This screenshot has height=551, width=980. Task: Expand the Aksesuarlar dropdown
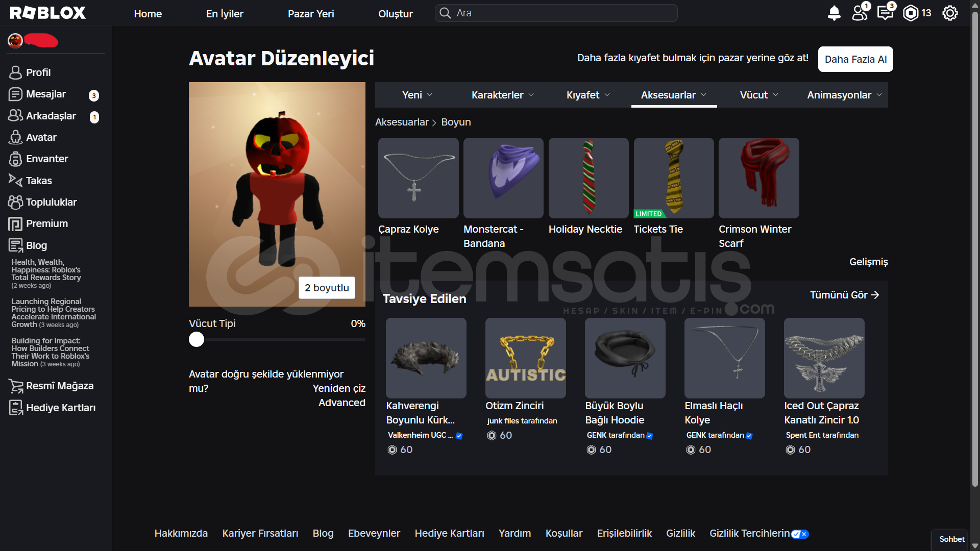674,95
